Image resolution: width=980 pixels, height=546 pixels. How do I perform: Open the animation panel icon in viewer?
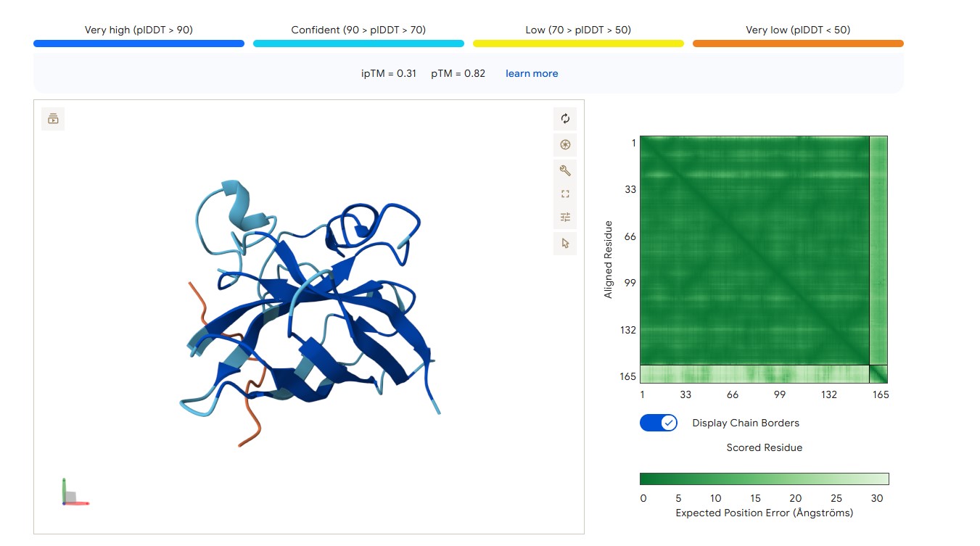pos(53,119)
